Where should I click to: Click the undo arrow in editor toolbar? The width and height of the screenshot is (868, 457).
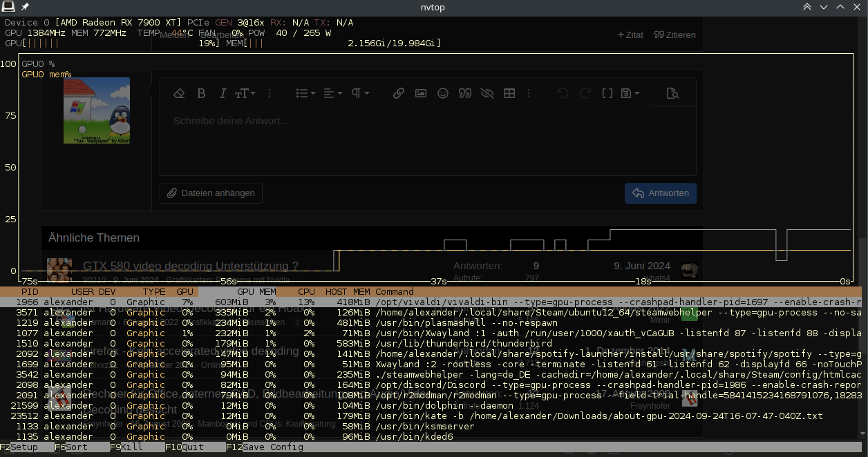[x=563, y=93]
